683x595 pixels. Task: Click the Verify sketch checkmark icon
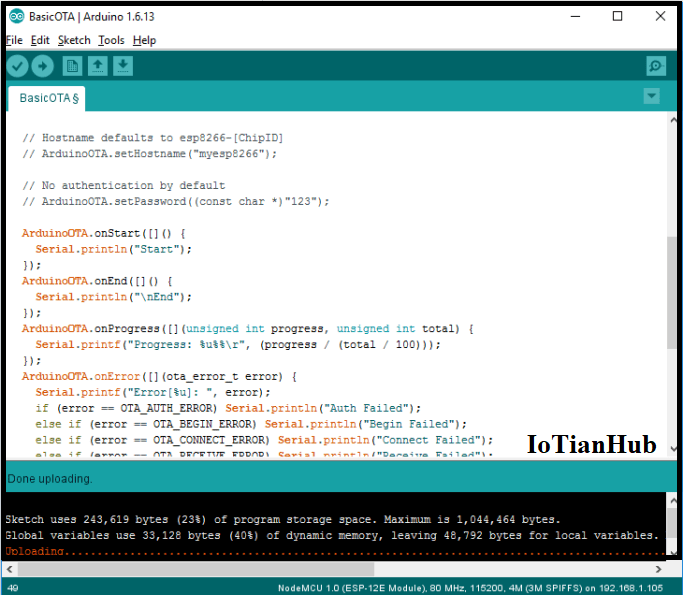pos(17,66)
